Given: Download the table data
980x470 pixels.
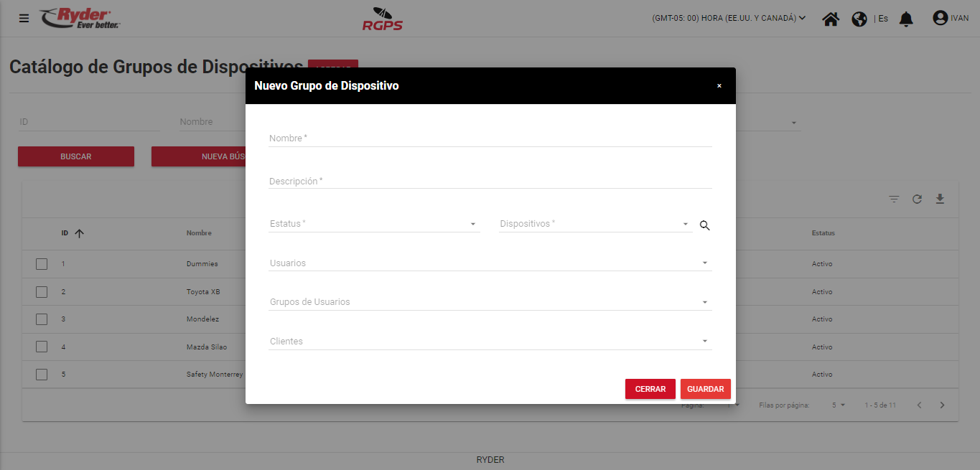Looking at the screenshot, I should (940, 199).
